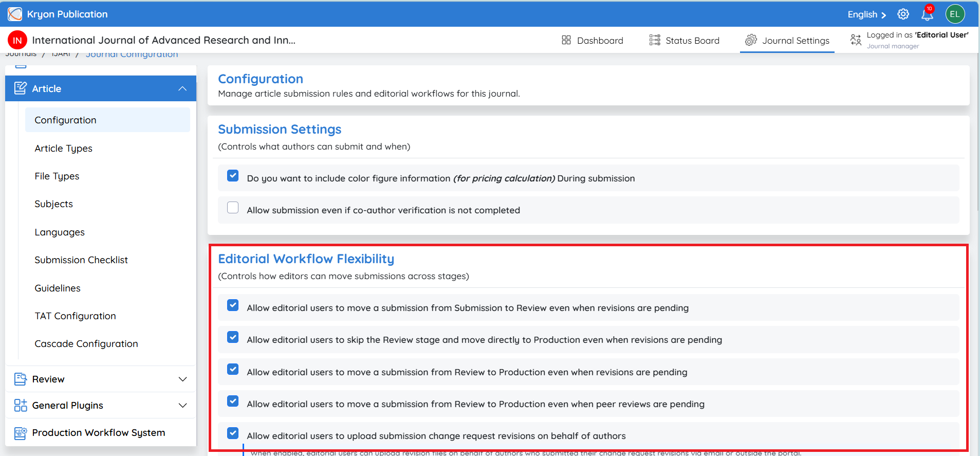The width and height of the screenshot is (980, 456).
Task: Open the Dashboard tab
Action: pyautogui.click(x=592, y=40)
